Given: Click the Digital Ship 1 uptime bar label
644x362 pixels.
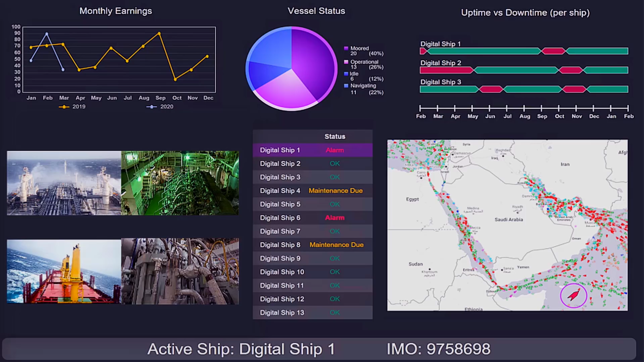Looking at the screenshot, I should pyautogui.click(x=440, y=44).
